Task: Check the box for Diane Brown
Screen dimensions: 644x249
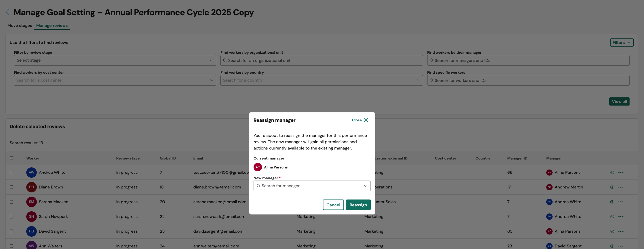Action: click(12, 187)
